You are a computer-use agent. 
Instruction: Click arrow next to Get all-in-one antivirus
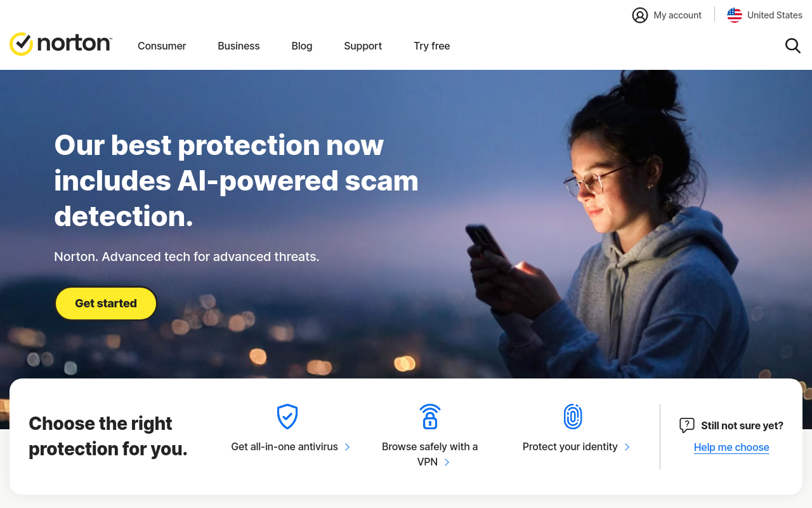coord(347,447)
